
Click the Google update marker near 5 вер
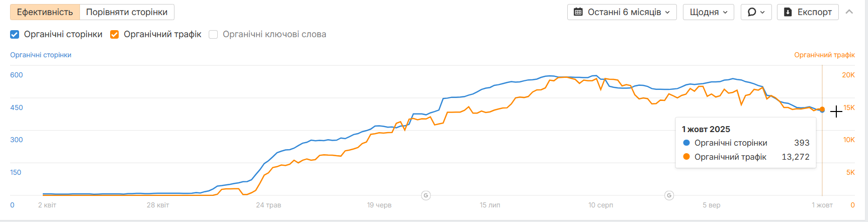point(669,195)
